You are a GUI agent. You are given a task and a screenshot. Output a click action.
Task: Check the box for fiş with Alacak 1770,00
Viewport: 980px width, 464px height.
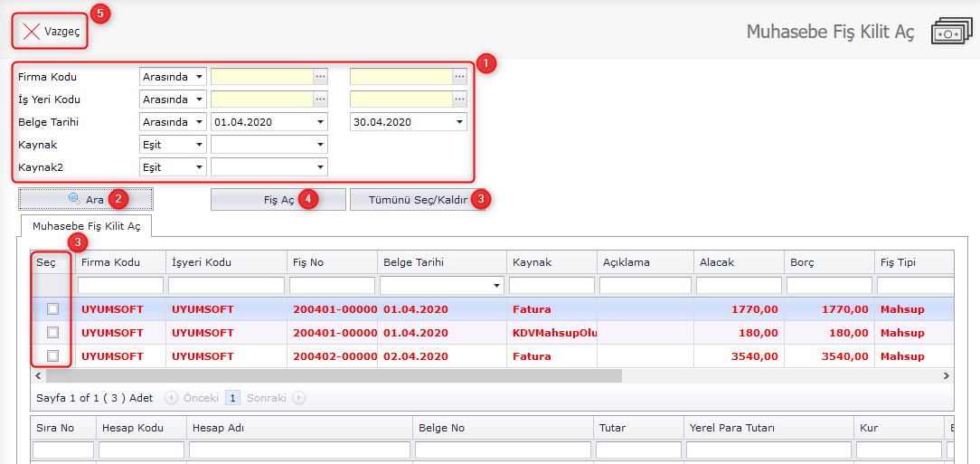pos(53,309)
